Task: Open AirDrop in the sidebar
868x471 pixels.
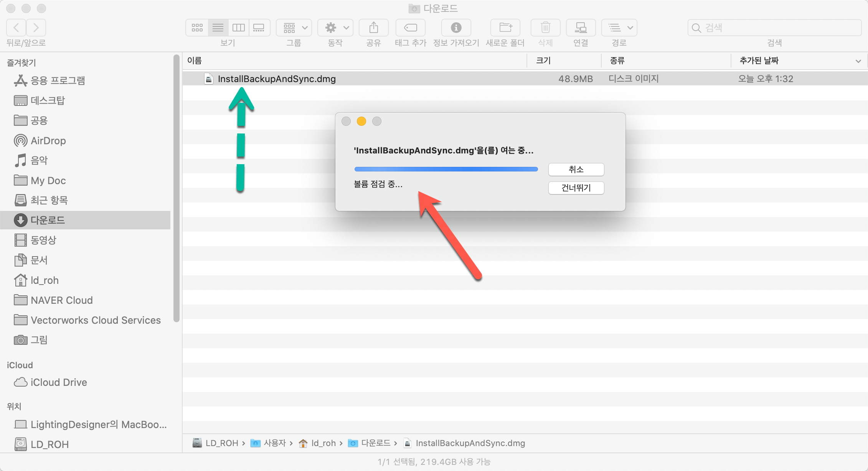Action: [48, 141]
